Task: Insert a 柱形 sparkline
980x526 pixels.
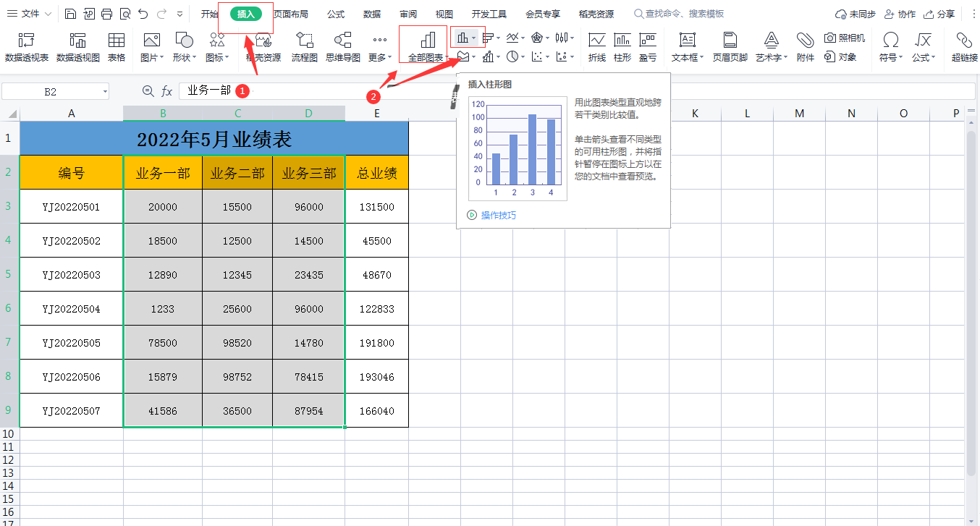Action: pyautogui.click(x=622, y=47)
